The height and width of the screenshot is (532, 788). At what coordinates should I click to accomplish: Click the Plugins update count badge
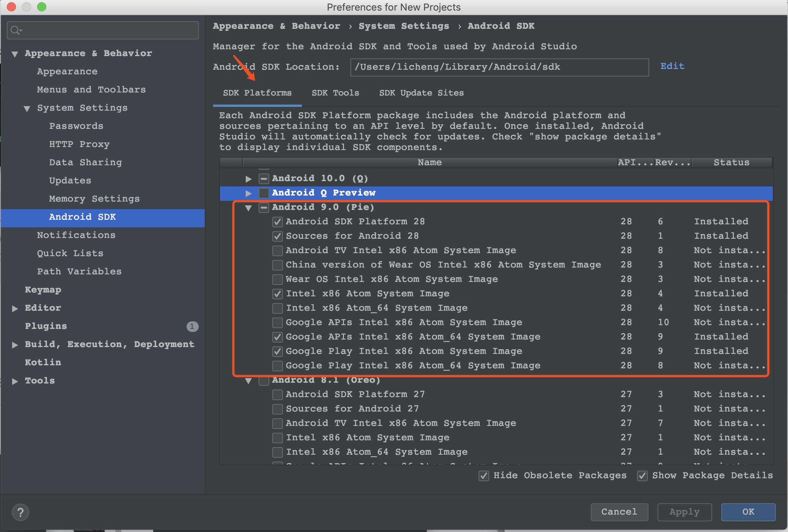point(192,326)
